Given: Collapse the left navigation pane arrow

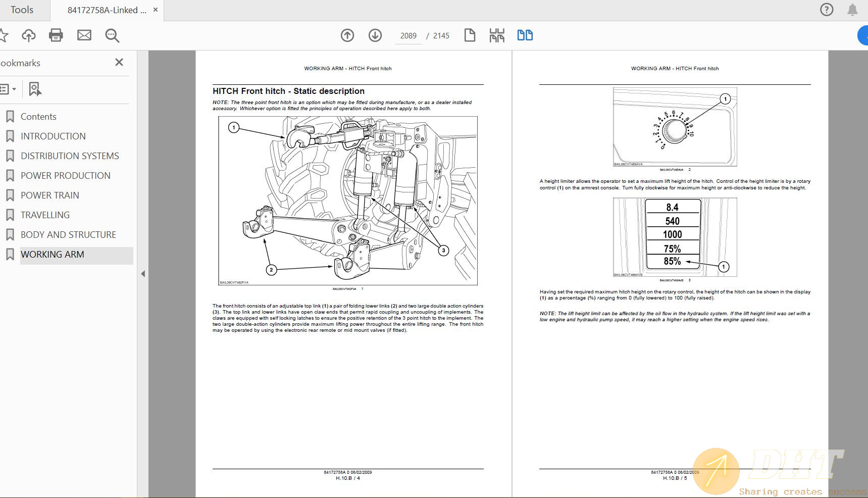Looking at the screenshot, I should [x=143, y=274].
